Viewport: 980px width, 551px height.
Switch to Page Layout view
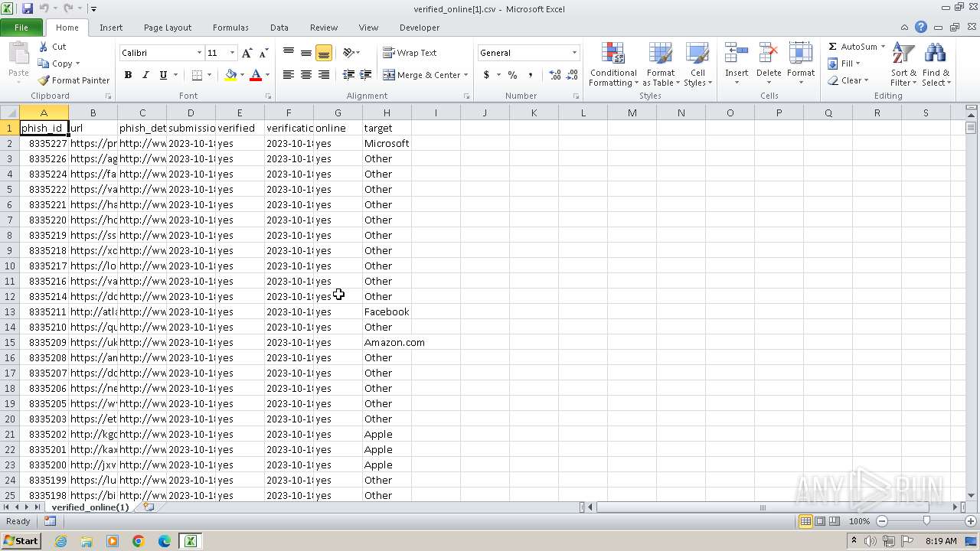(820, 521)
